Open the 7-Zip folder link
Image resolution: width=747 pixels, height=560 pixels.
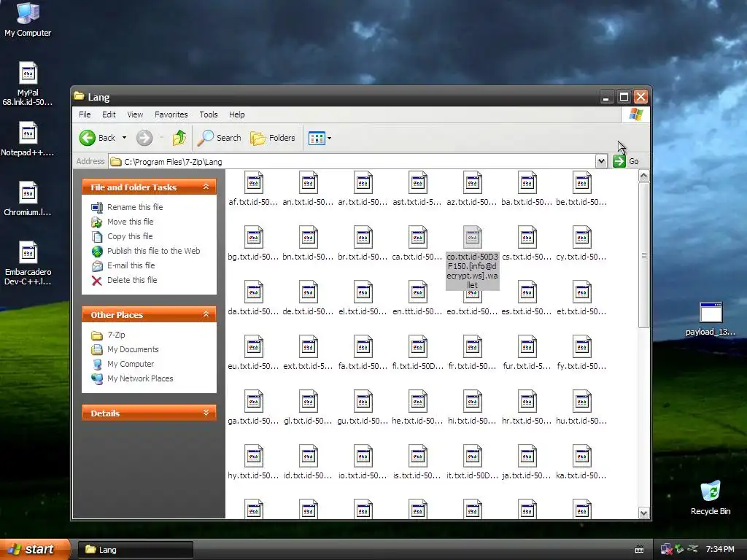pyautogui.click(x=116, y=335)
